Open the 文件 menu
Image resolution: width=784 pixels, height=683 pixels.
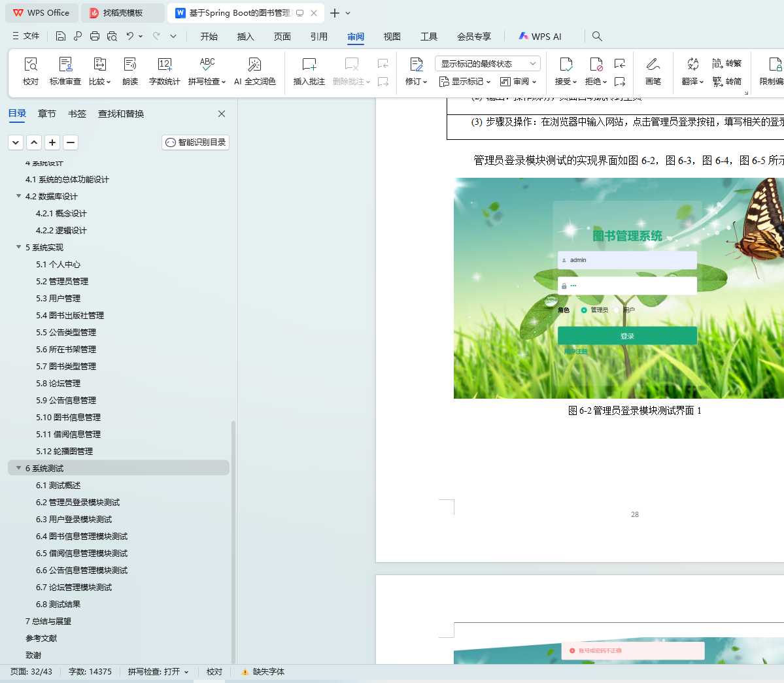[26, 36]
